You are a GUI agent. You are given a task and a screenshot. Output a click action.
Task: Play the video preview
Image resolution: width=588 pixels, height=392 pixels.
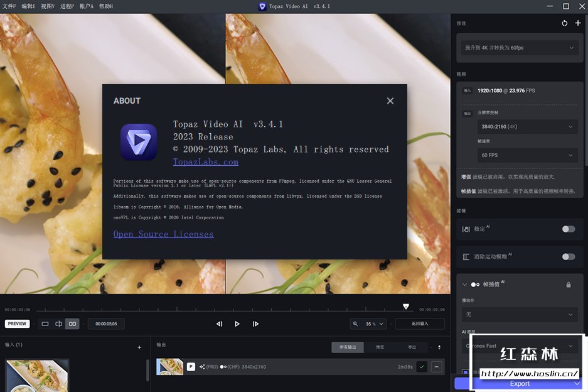click(237, 324)
